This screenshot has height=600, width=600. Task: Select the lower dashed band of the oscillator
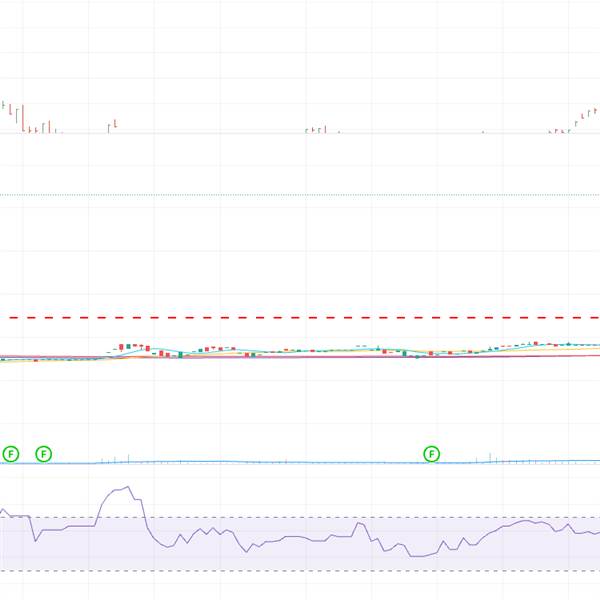pos(300,571)
